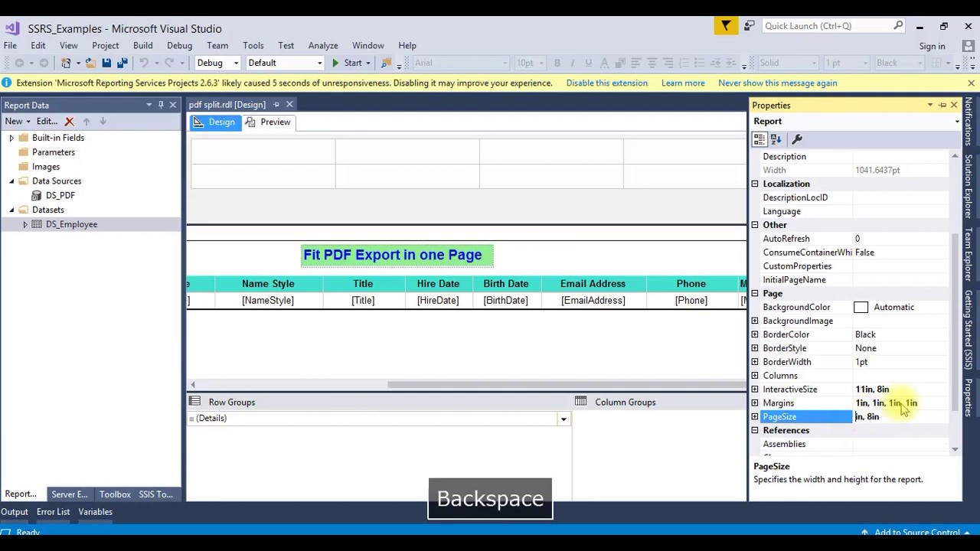Open the Toolbox tab at the bottom
The height and width of the screenshot is (551, 980).
(115, 494)
